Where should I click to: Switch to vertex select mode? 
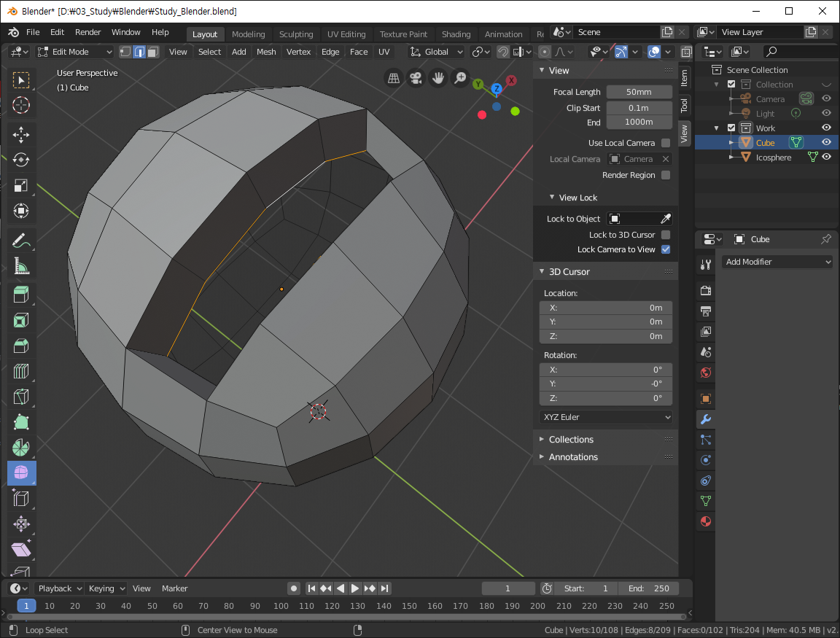(125, 52)
